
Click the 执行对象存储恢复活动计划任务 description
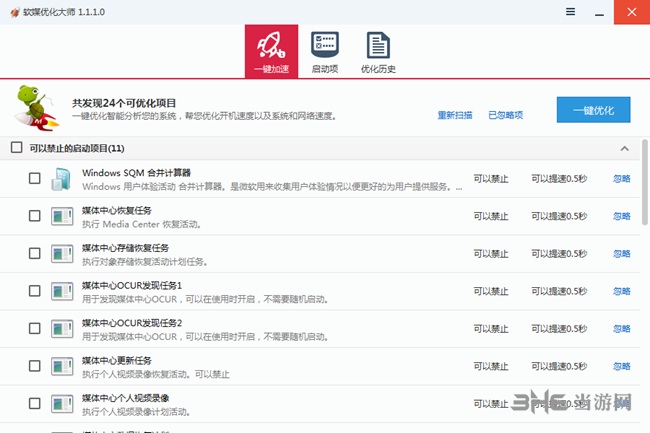(x=145, y=262)
